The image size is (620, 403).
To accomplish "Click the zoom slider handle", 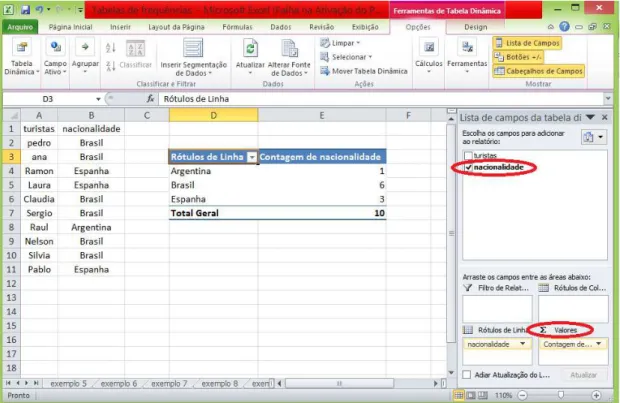I will click(561, 395).
